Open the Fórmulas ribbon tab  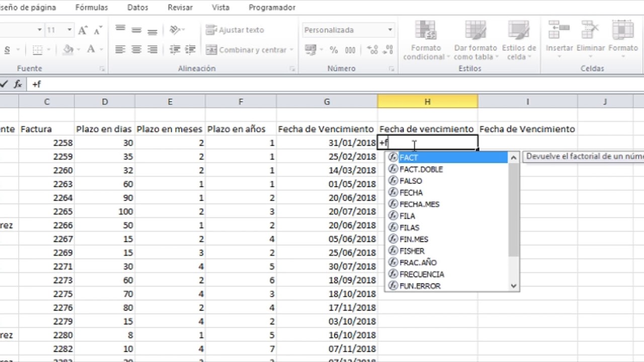point(92,8)
